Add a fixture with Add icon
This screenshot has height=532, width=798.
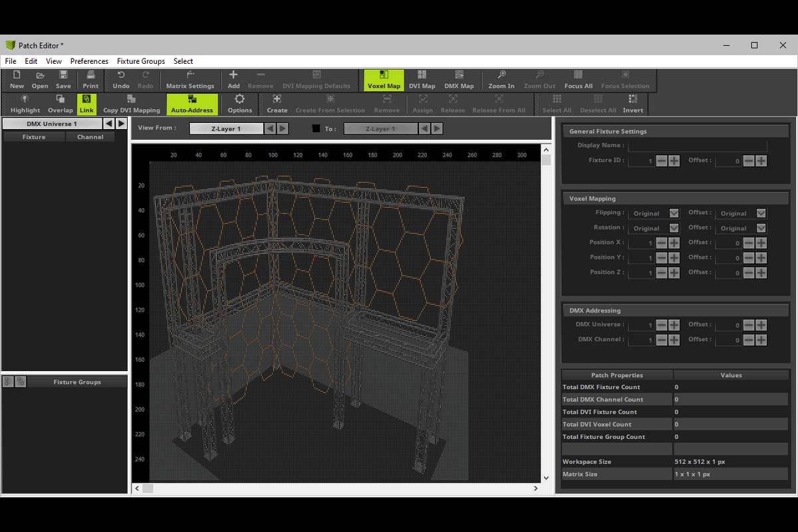tap(233, 80)
